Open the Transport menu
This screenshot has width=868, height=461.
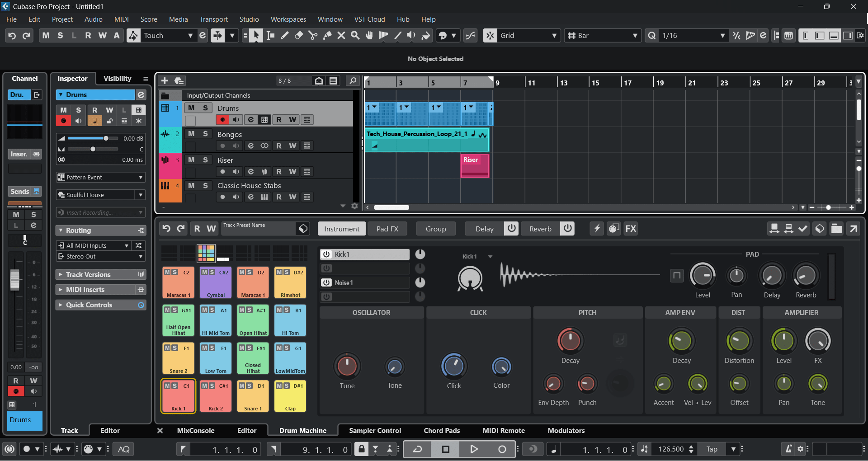click(x=213, y=19)
